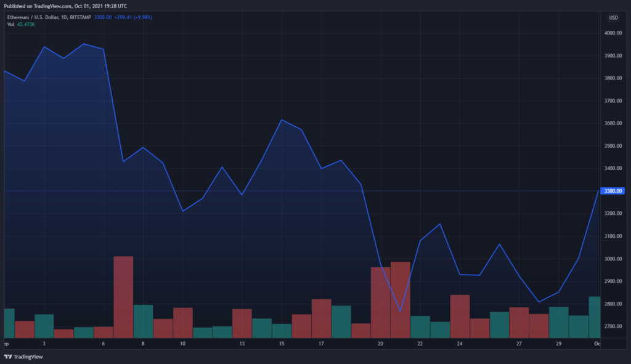Screen dimensions: 631x364
Task: Click the price line peak near day 15
Action: coord(282,120)
